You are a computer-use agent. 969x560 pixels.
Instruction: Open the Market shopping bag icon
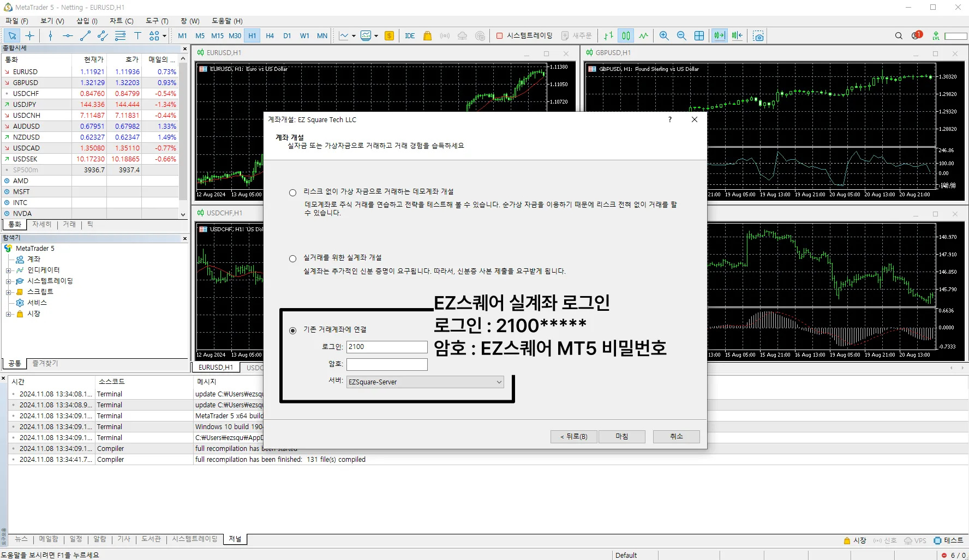427,36
